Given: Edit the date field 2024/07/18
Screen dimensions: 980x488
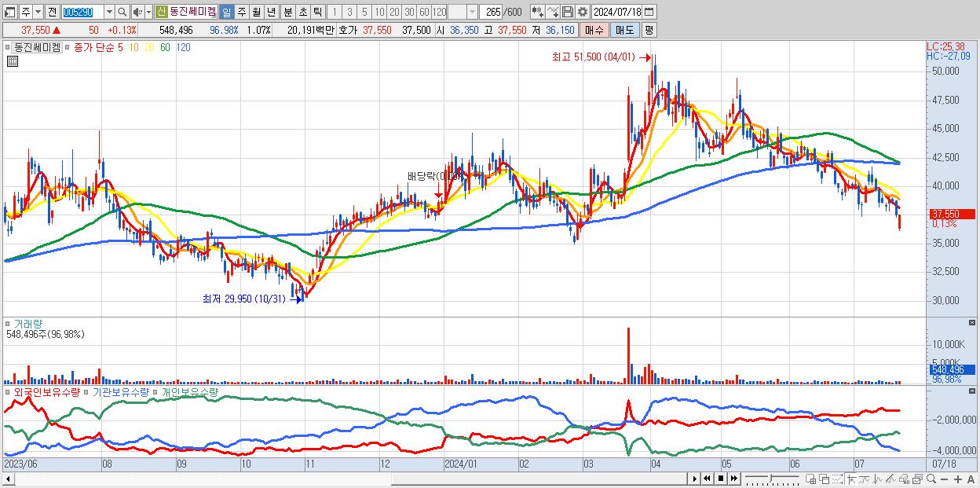Looking at the screenshot, I should point(616,12).
